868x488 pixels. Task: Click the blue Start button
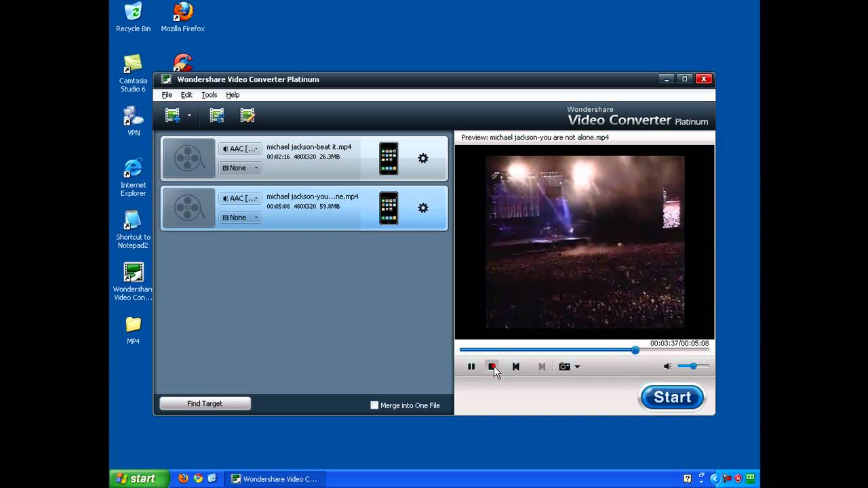coord(672,397)
